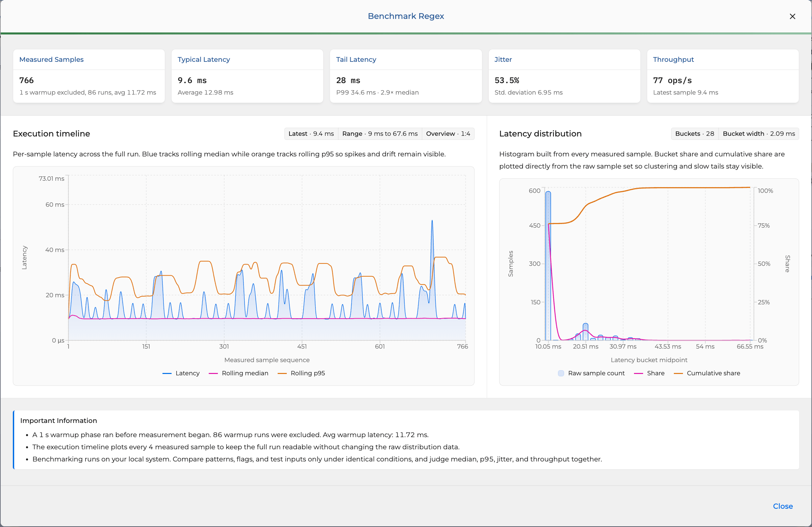The image size is (812, 527).
Task: Toggle the Rolling median legend entry
Action: pos(238,373)
